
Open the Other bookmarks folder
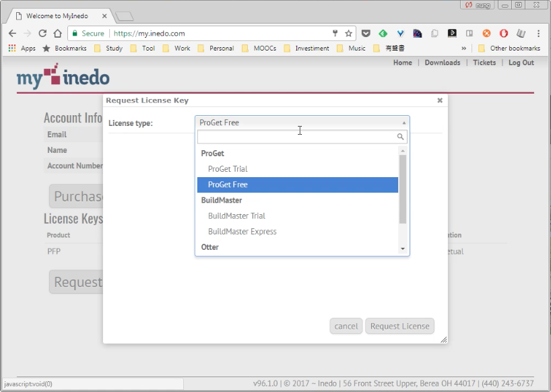click(x=509, y=48)
